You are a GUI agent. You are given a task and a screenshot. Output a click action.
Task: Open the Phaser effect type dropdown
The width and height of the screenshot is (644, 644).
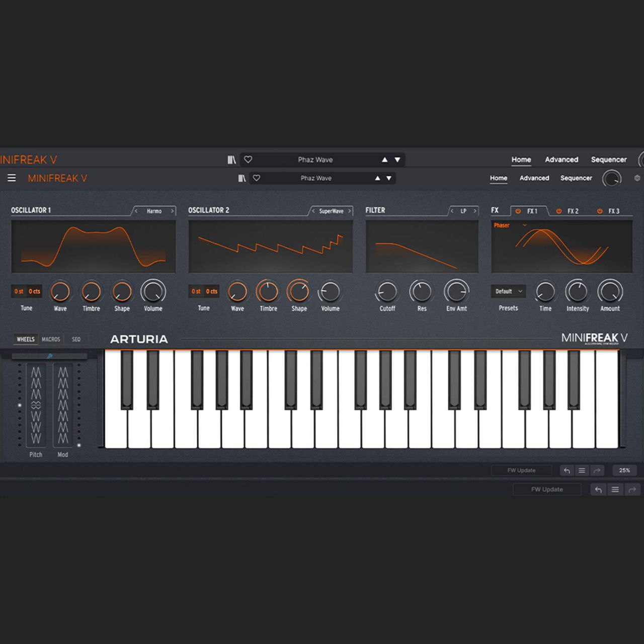tap(510, 225)
